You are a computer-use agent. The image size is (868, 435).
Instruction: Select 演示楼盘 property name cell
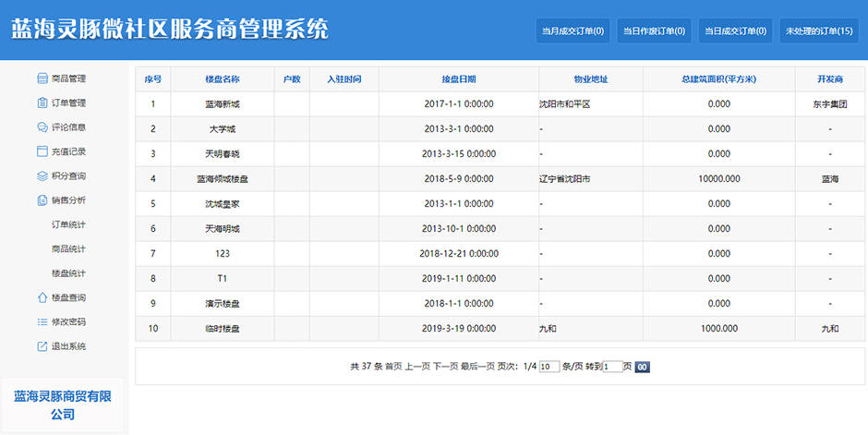222,303
